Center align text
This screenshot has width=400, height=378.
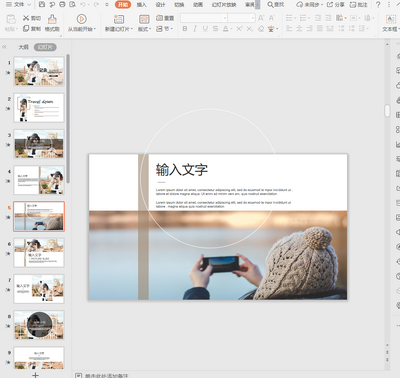pyautogui.click(x=299, y=29)
